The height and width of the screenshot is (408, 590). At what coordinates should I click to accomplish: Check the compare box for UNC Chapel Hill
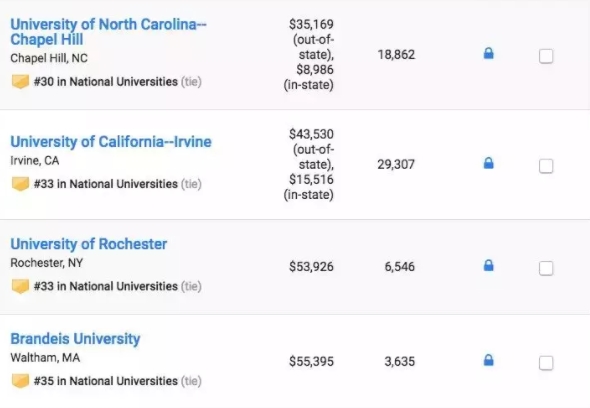546,56
